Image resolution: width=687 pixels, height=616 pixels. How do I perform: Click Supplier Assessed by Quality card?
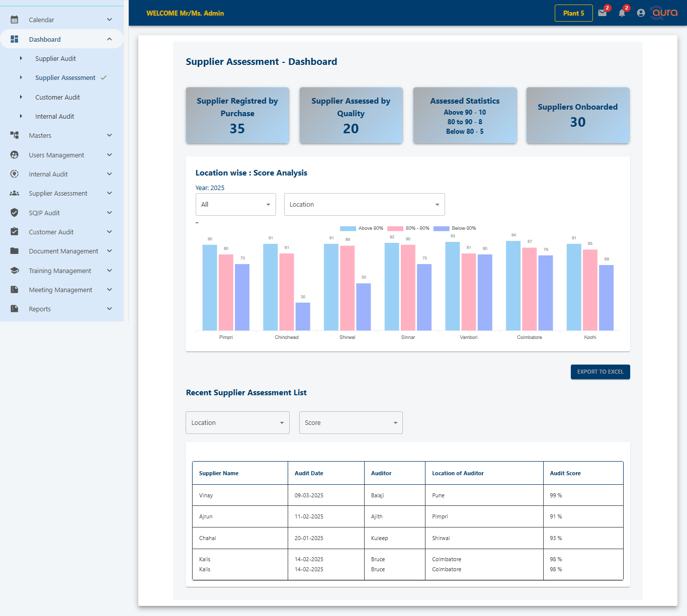[351, 116]
